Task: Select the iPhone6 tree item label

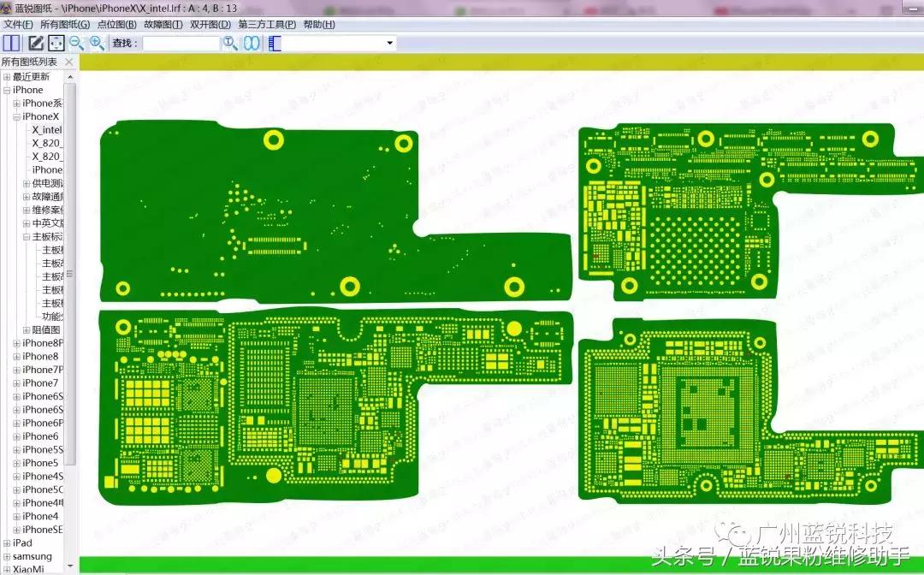Action: (x=40, y=436)
